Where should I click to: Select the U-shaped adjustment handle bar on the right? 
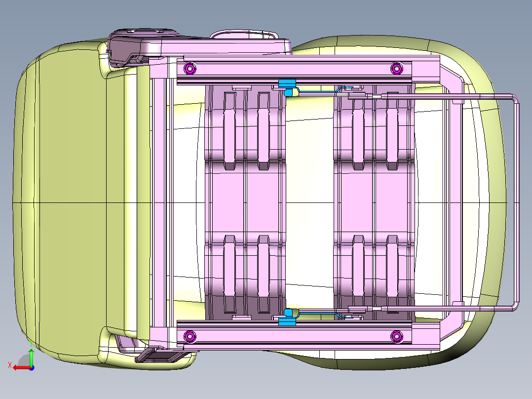tap(516, 203)
